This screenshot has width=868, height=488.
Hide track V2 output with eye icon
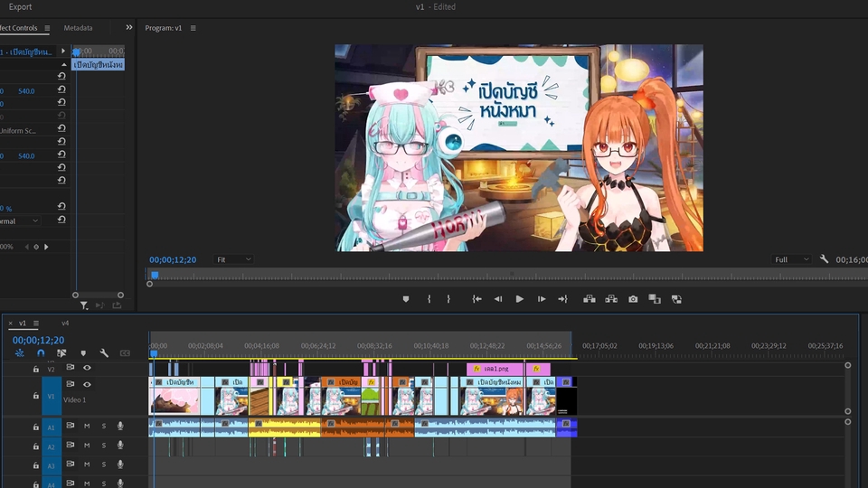[x=87, y=368]
